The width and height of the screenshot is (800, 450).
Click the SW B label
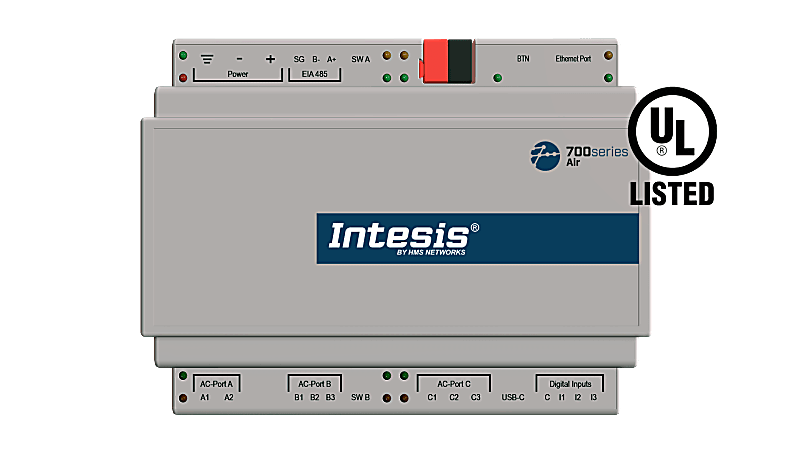360,397
